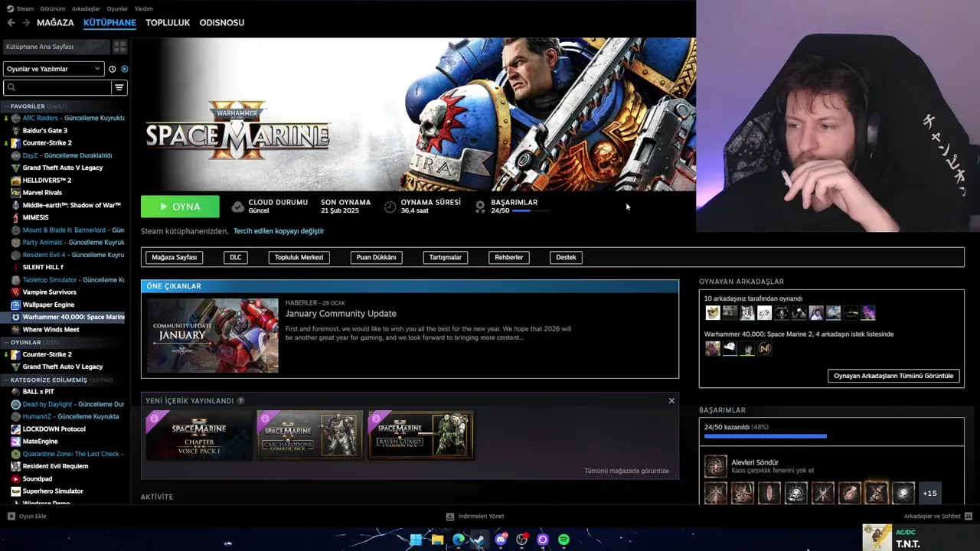Image resolution: width=980 pixels, height=551 pixels.
Task: Open the Yardım menu
Action: [144, 8]
